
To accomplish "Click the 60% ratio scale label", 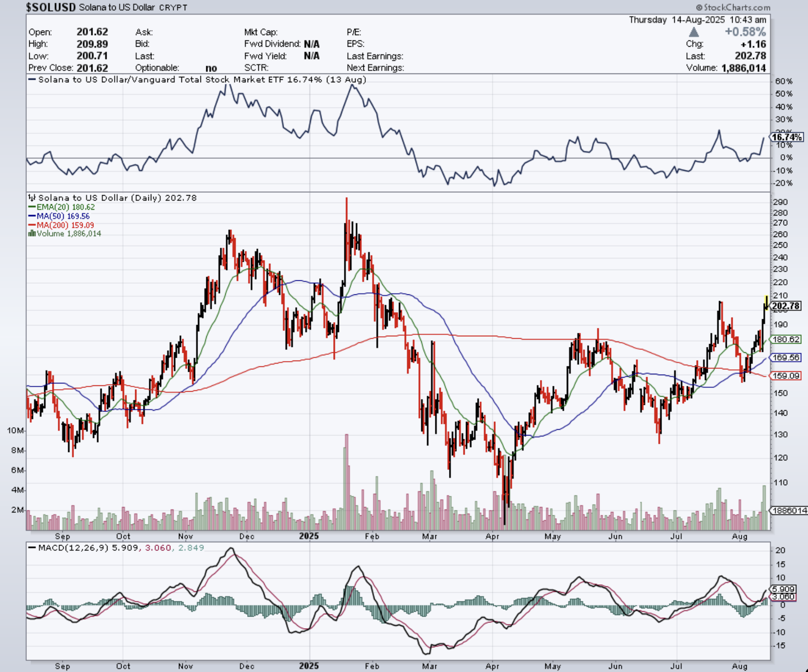I will click(x=784, y=81).
